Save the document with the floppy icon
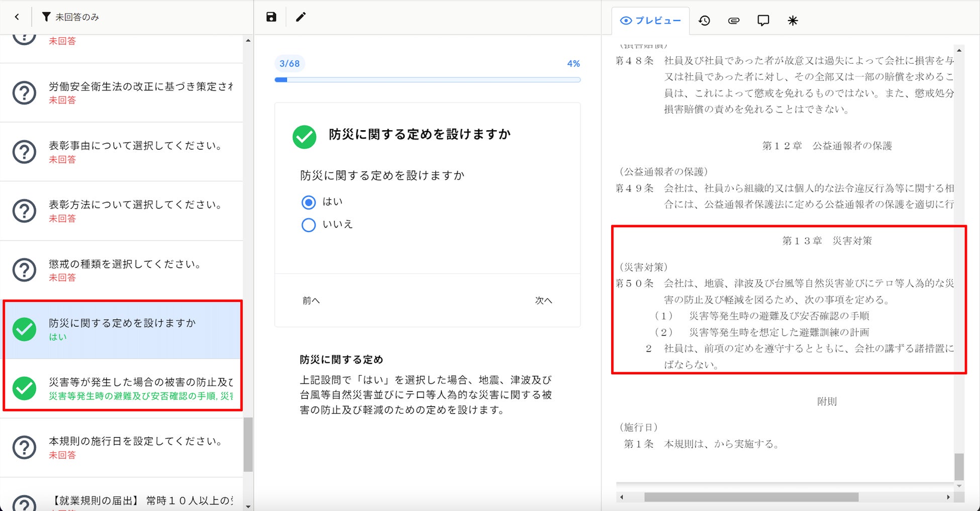This screenshot has height=511, width=980. (271, 17)
